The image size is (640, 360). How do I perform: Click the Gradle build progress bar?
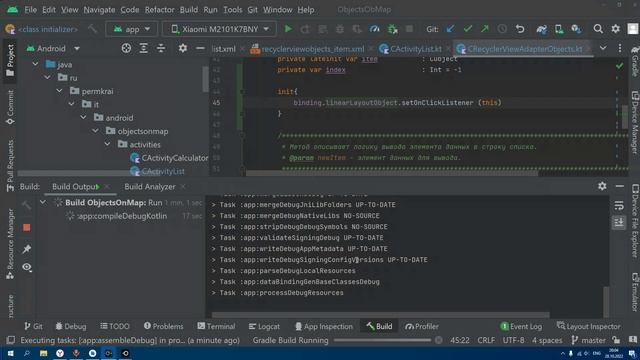pos(382,340)
